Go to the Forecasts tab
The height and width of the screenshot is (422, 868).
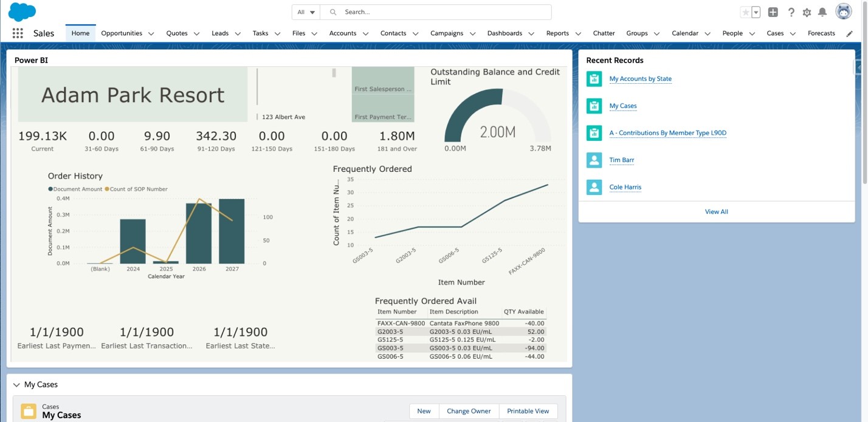coord(821,33)
